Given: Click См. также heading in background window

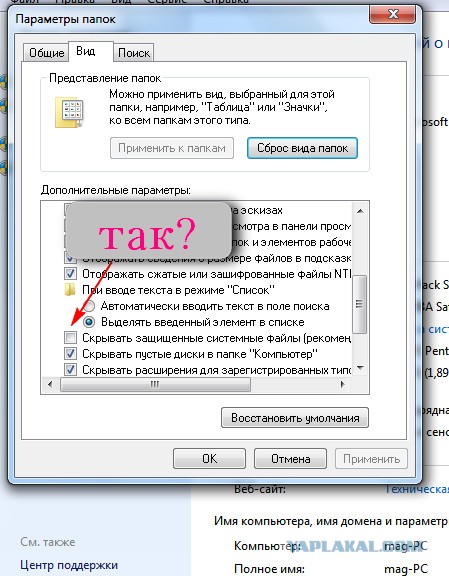Looking at the screenshot, I should coord(47,542).
